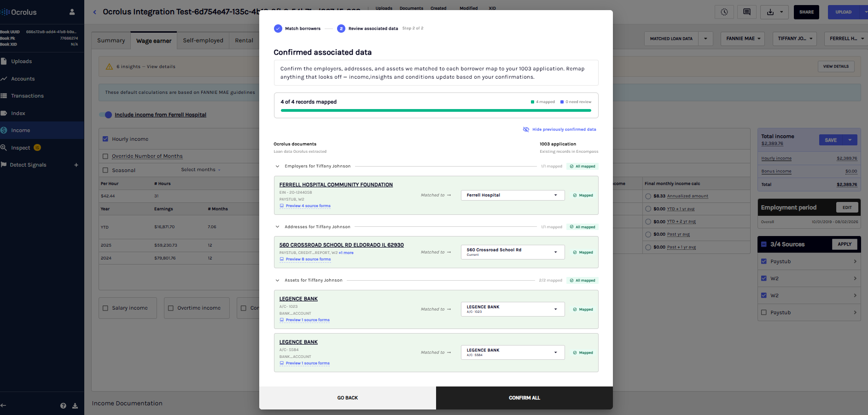Click preview icon for Legence Bank 5584 forms
This screenshot has width=868, height=415.
point(282,363)
